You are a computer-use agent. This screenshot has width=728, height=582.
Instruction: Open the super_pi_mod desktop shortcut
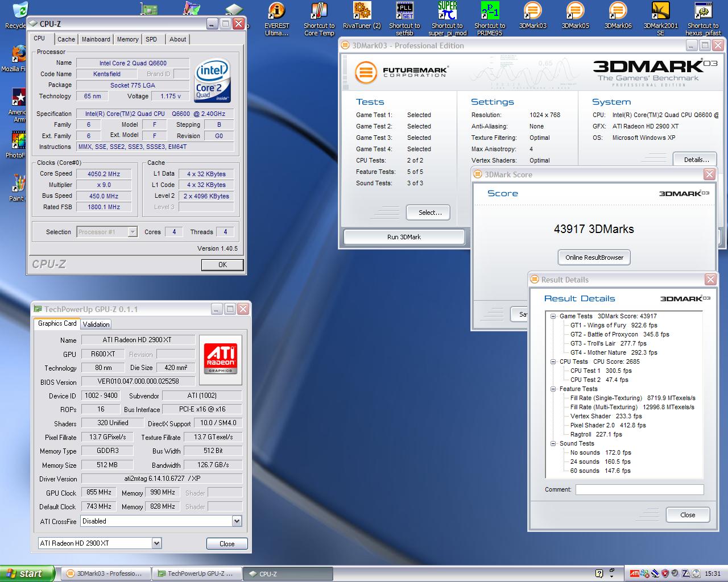pos(448,18)
